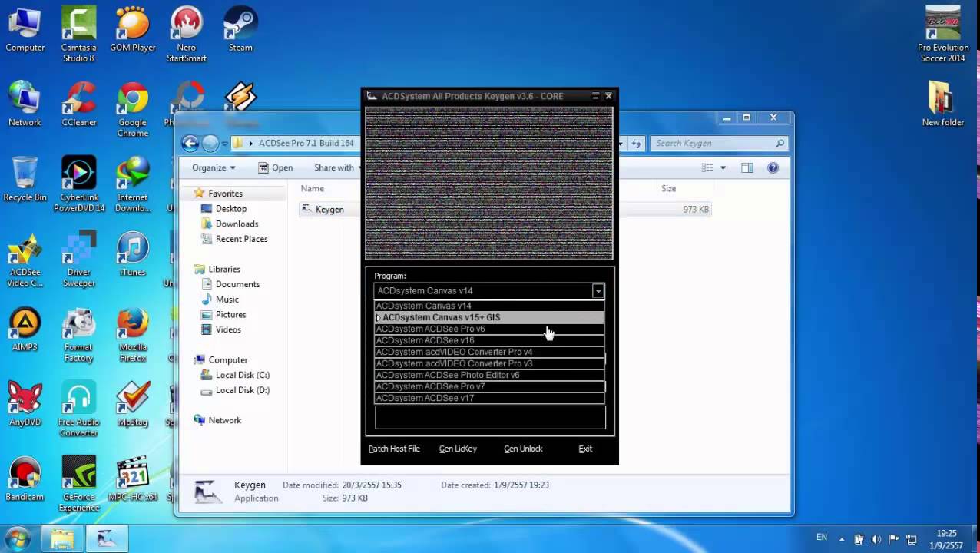This screenshot has width=980, height=553.
Task: Switch to Keygen app in taskbar
Action: pos(106,539)
